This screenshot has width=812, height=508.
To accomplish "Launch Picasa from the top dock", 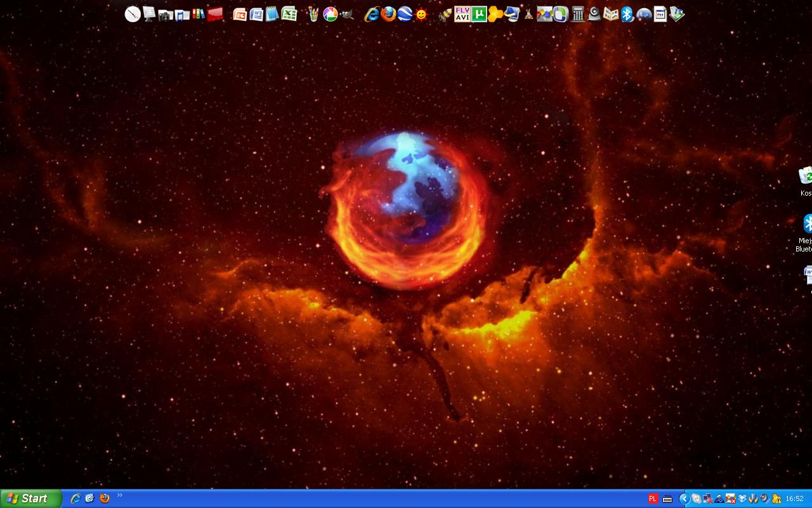I will point(330,14).
